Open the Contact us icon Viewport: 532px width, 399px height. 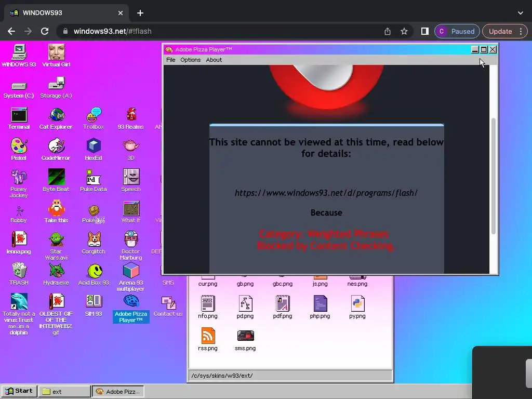(168, 307)
